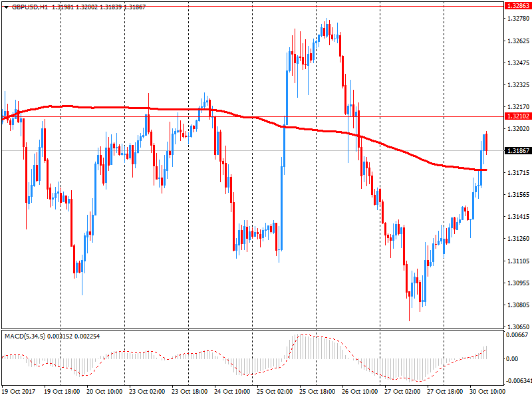
Task: Click the 1.30650 price scale value
Action: pyautogui.click(x=518, y=327)
